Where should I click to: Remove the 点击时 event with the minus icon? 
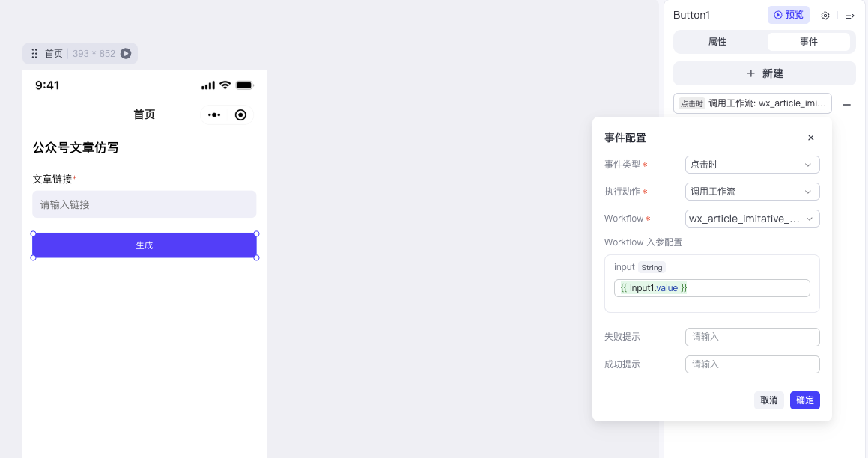847,103
